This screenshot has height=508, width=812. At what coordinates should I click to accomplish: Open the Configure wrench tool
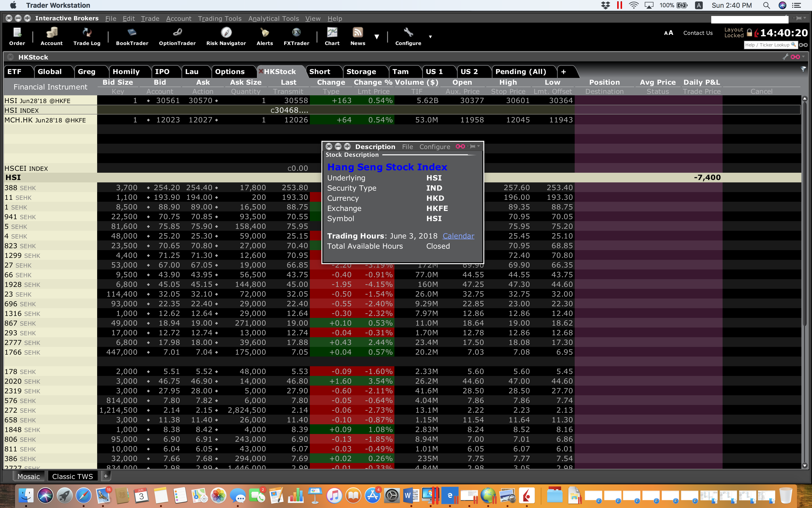408,36
